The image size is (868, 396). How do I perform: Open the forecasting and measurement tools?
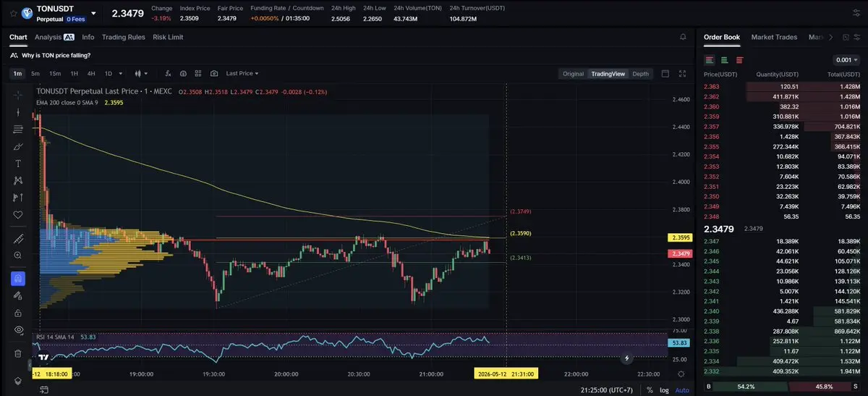click(18, 197)
